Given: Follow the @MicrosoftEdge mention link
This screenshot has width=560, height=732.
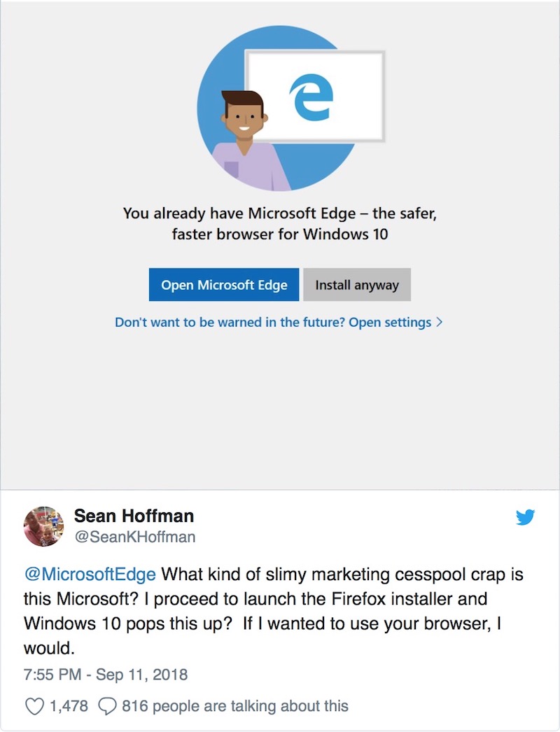Looking at the screenshot, I should (90, 575).
